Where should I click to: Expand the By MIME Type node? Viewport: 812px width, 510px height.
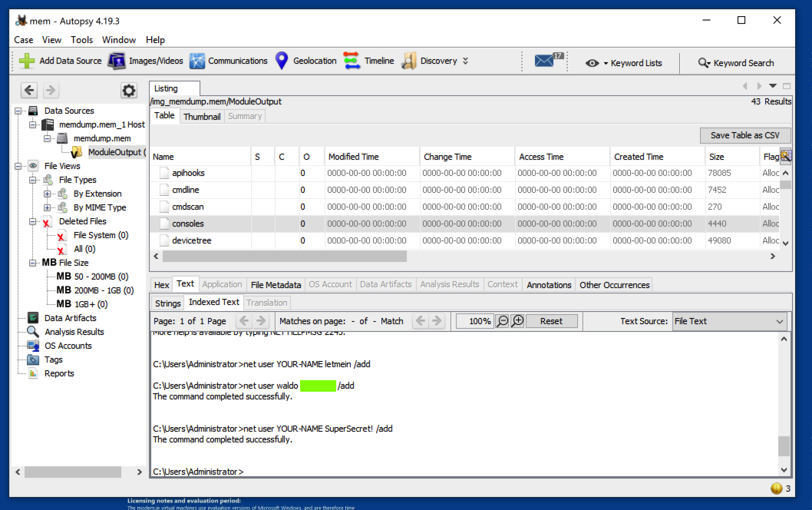(48, 207)
